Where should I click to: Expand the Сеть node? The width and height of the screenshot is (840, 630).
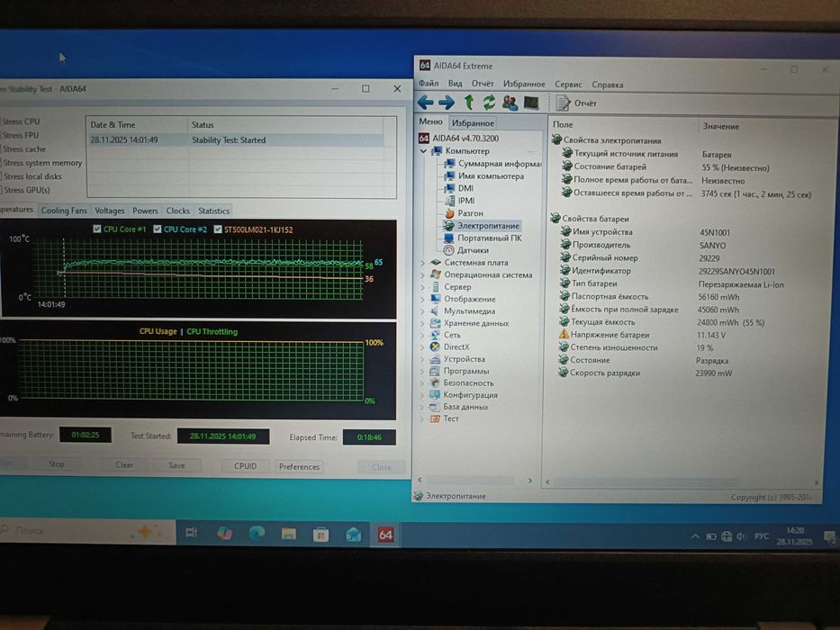click(x=422, y=336)
